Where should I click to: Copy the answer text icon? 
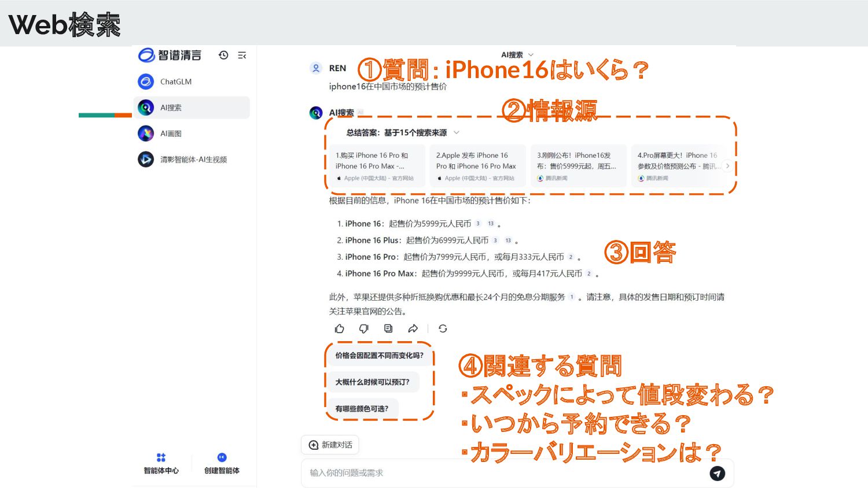click(388, 328)
